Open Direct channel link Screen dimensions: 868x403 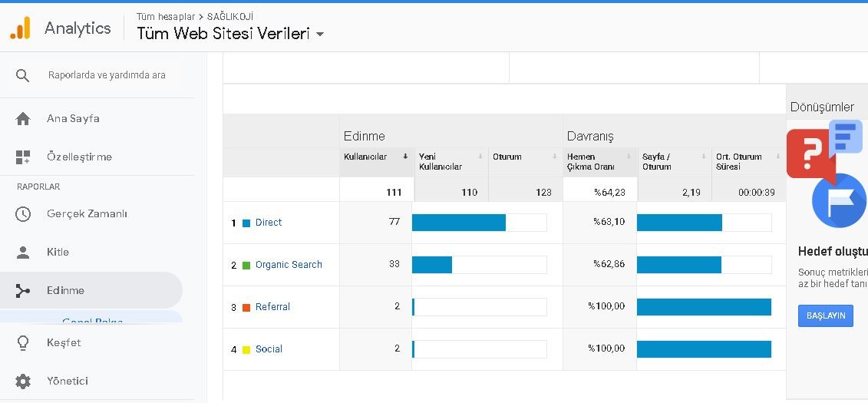(269, 222)
